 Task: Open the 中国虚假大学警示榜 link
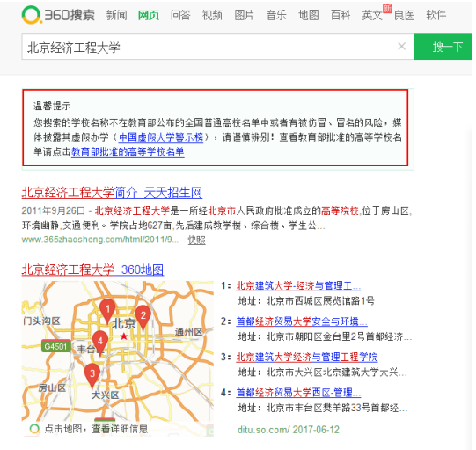click(x=161, y=137)
